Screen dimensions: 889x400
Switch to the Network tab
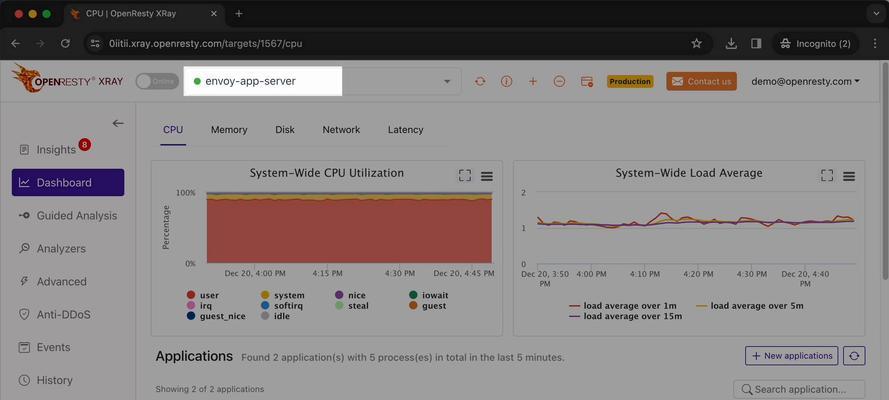341,130
